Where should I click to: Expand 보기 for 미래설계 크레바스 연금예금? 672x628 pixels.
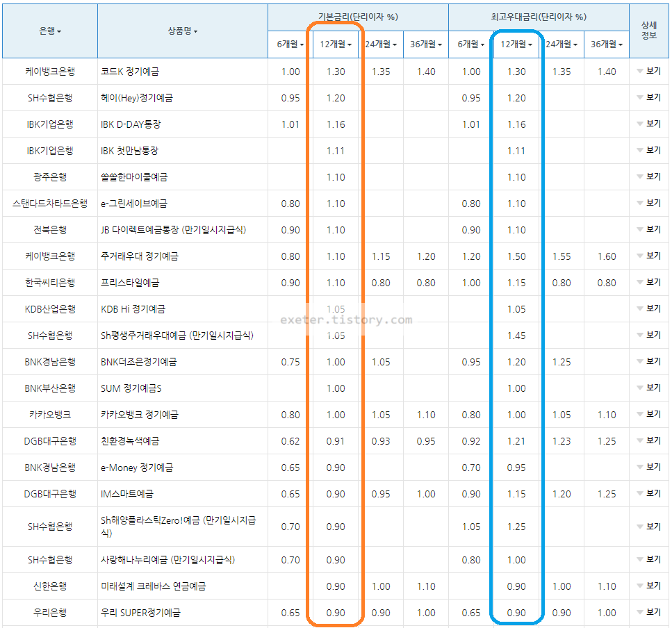coord(649,586)
